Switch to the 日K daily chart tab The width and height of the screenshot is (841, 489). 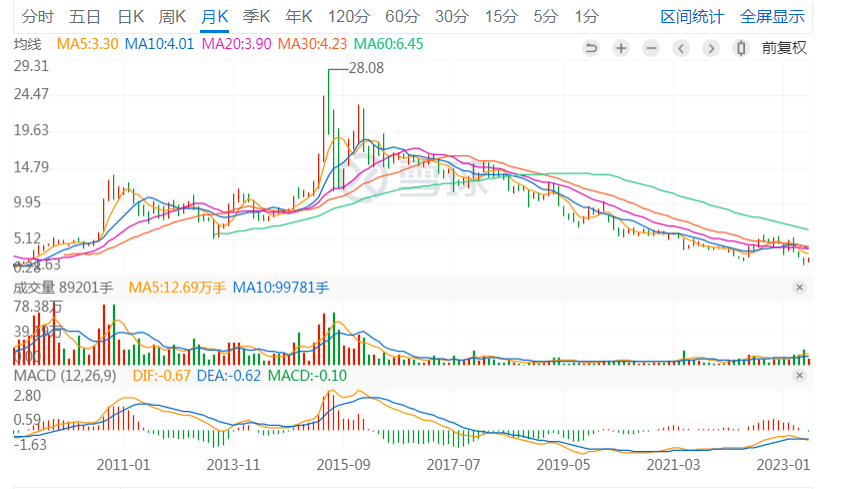130,16
